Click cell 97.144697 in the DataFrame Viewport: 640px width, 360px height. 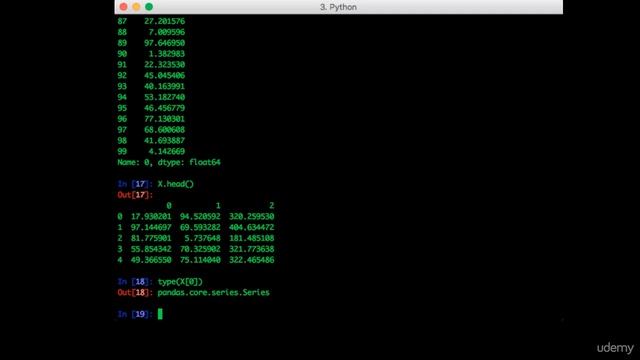[151, 227]
